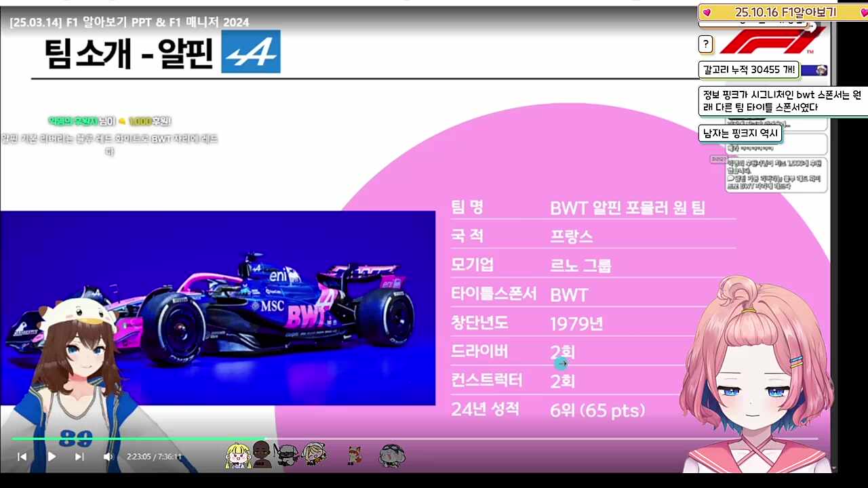This screenshot has height=488, width=868.
Task: Click the question mark chat bubble
Action: (705, 45)
